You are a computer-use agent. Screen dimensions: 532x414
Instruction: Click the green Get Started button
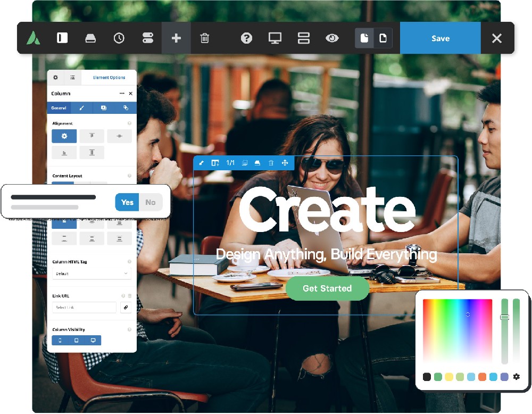tap(327, 288)
